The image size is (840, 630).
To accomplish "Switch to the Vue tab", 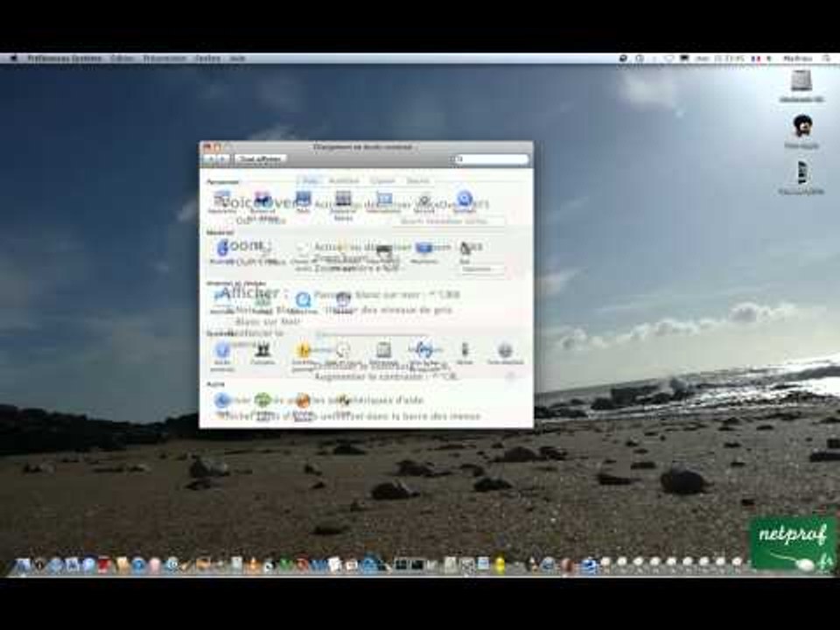I will 310,181.
